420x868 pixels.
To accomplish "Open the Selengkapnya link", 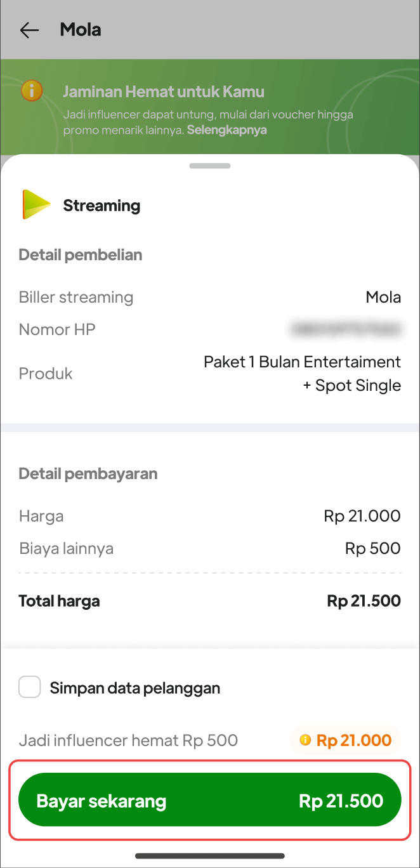I will 226,130.
